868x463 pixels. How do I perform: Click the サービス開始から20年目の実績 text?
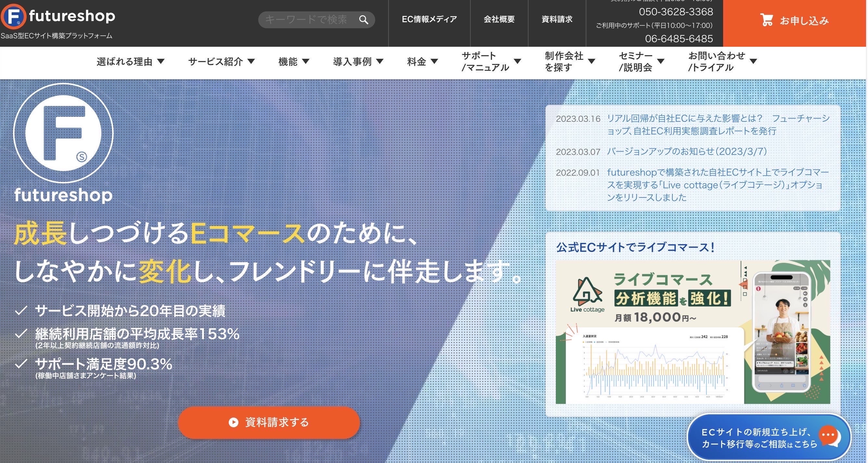pos(130,311)
